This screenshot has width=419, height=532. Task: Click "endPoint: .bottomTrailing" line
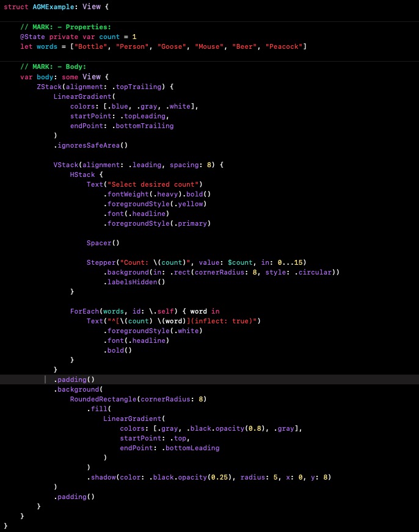pos(122,126)
